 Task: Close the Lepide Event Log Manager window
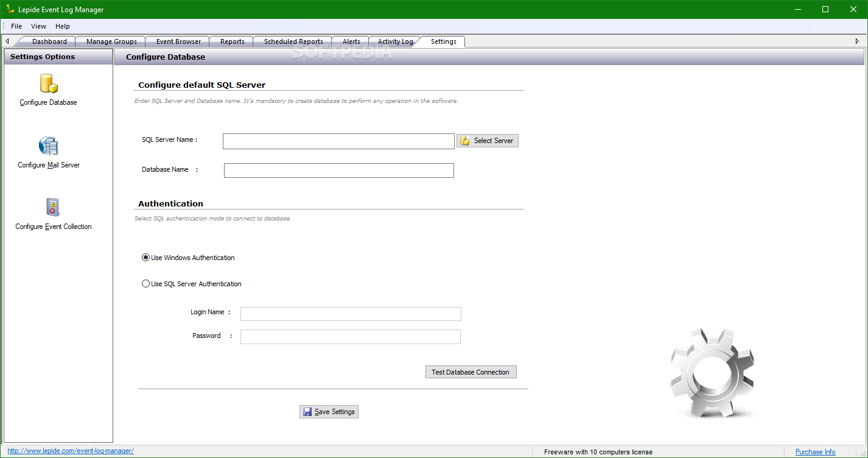[x=853, y=9]
